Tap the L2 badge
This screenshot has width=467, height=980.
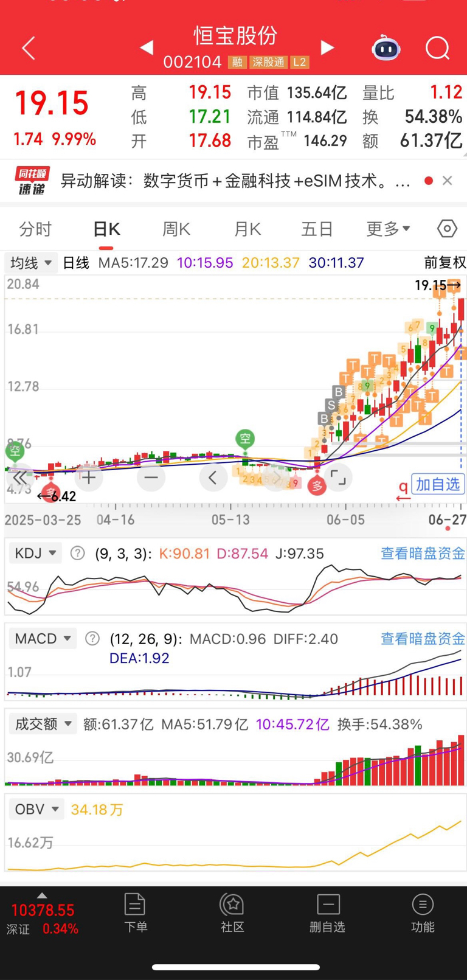pyautogui.click(x=300, y=63)
